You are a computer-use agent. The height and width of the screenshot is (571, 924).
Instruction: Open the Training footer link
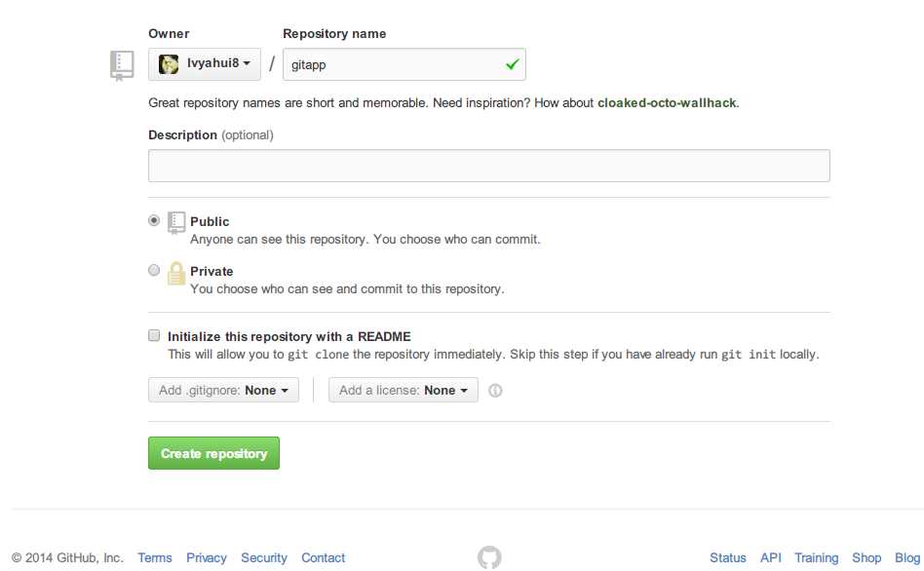point(816,557)
